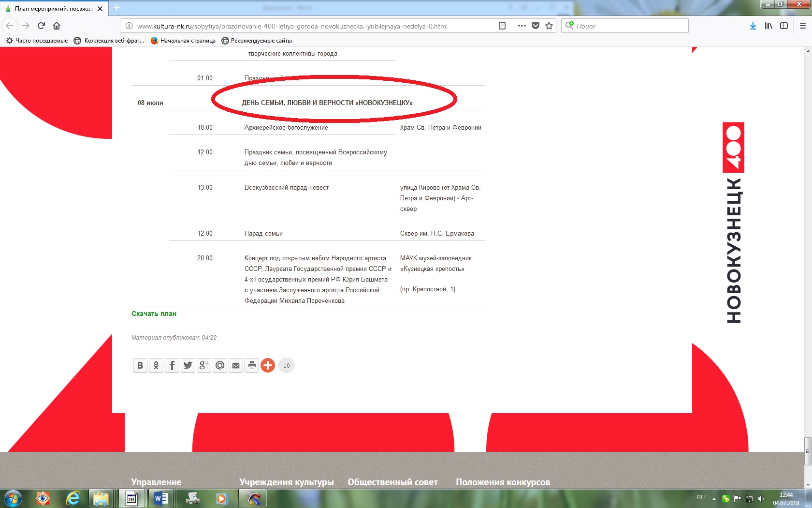Share the page on VKontakte
Image resolution: width=812 pixels, height=508 pixels.
pyautogui.click(x=140, y=365)
